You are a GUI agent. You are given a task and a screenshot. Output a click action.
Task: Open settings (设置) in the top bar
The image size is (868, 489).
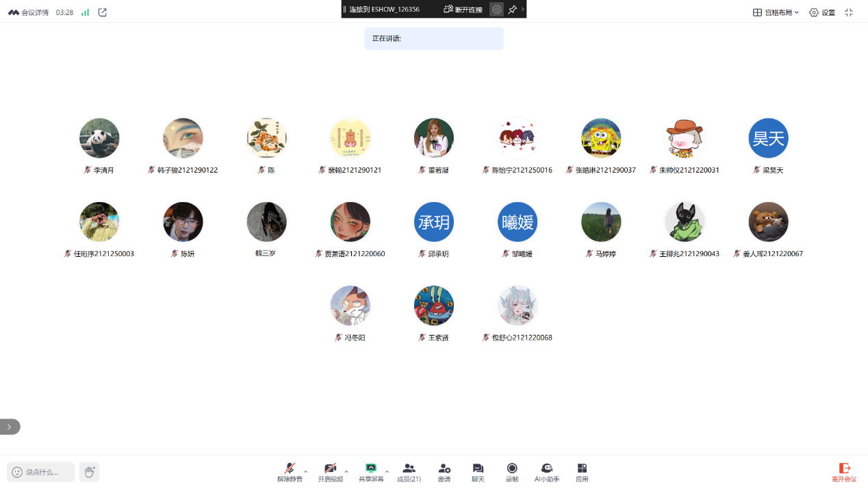coord(822,12)
